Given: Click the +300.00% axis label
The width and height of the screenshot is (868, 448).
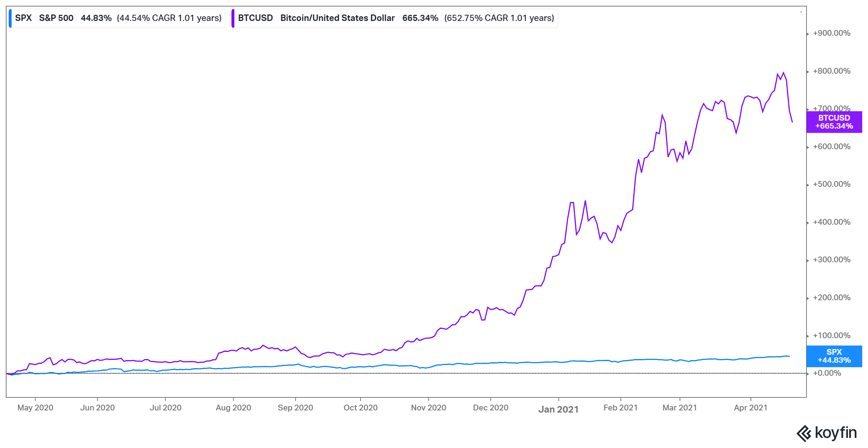Looking at the screenshot, I should click(x=831, y=260).
